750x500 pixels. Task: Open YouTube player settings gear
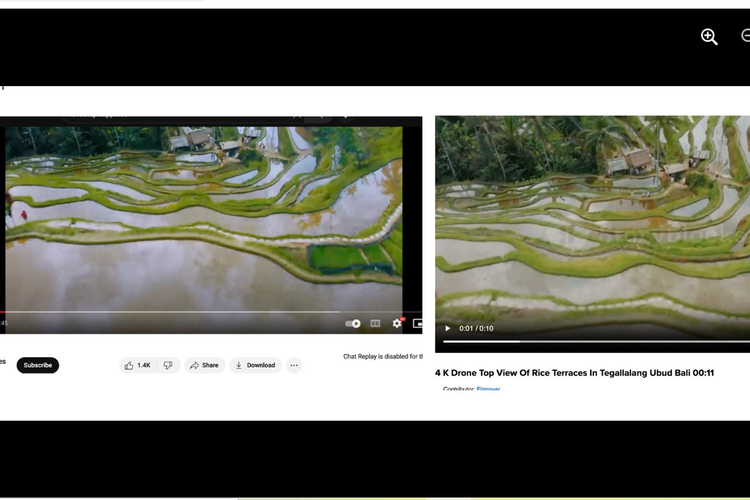click(x=397, y=323)
